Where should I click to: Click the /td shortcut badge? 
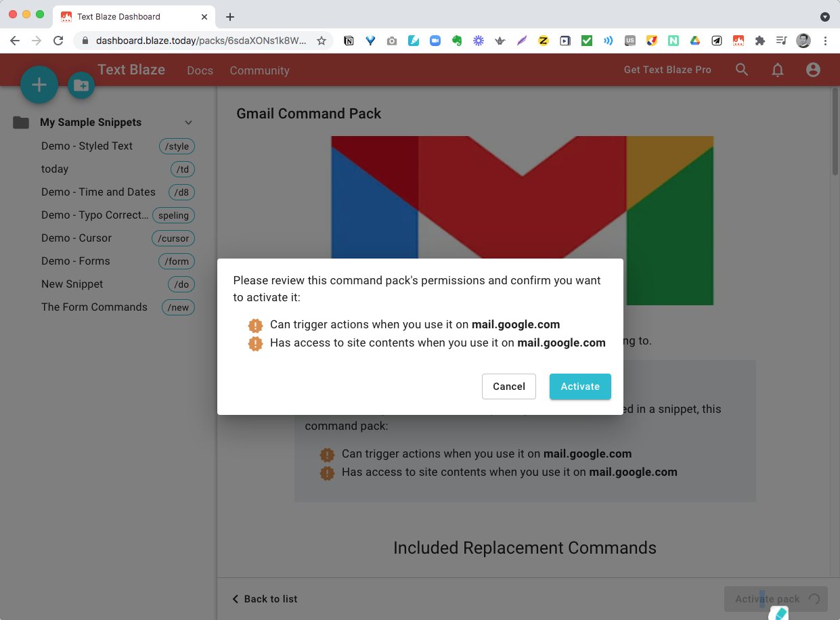pos(183,169)
